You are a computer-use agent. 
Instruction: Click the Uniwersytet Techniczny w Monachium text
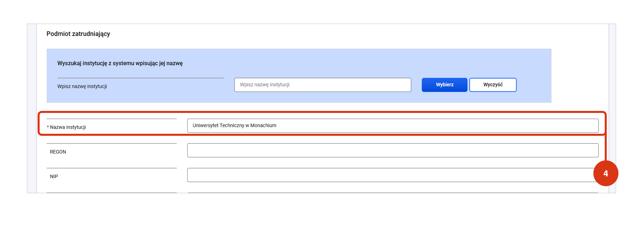(234, 125)
